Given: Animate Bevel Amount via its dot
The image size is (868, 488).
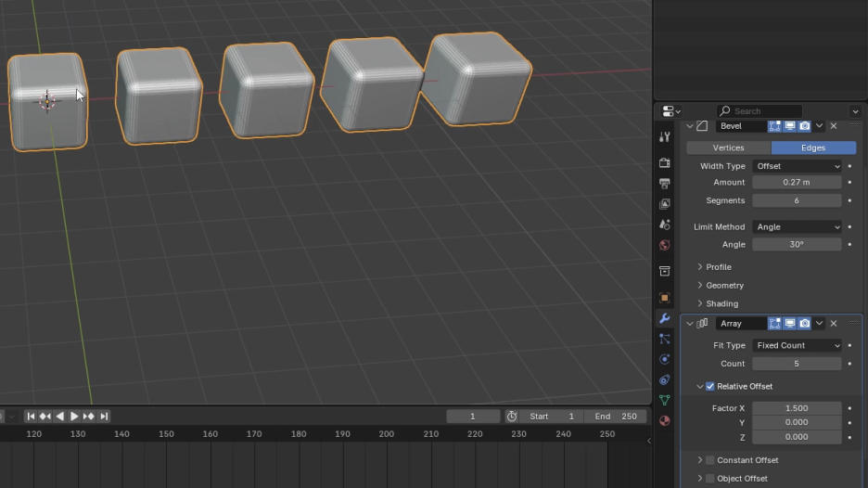Looking at the screenshot, I should coord(849,182).
